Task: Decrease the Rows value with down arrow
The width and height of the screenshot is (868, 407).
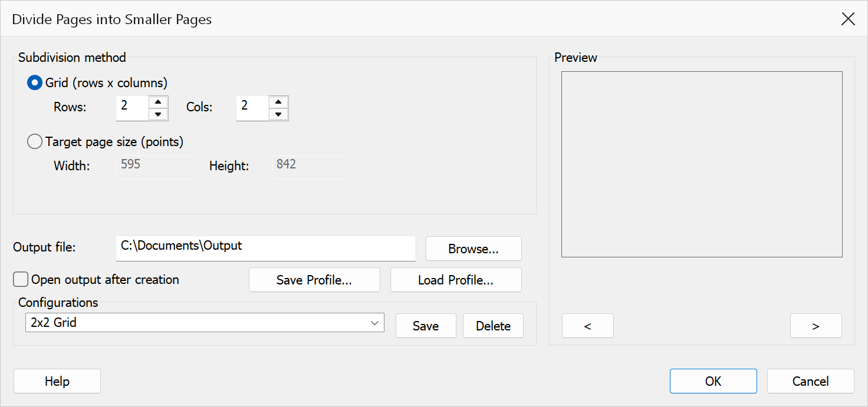Action: (x=158, y=114)
